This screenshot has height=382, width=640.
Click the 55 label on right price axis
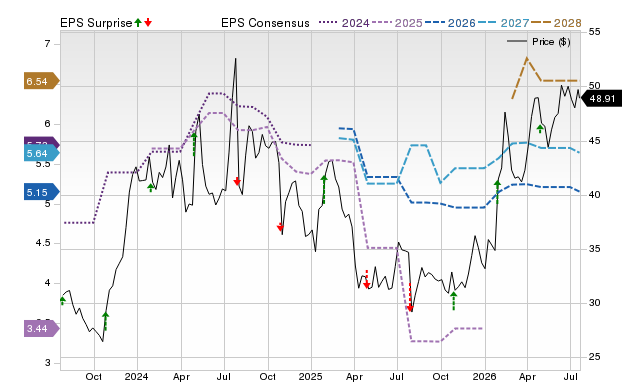[595, 32]
